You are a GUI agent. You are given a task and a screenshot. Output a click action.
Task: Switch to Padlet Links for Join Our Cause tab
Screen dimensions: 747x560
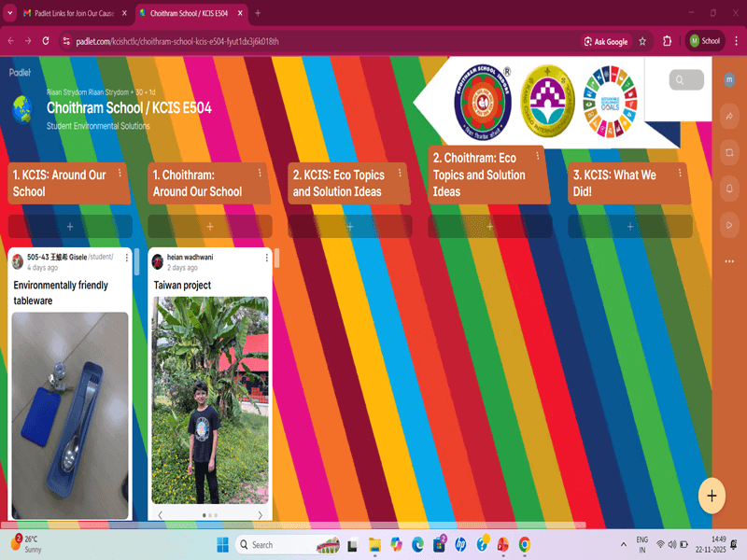point(75,13)
